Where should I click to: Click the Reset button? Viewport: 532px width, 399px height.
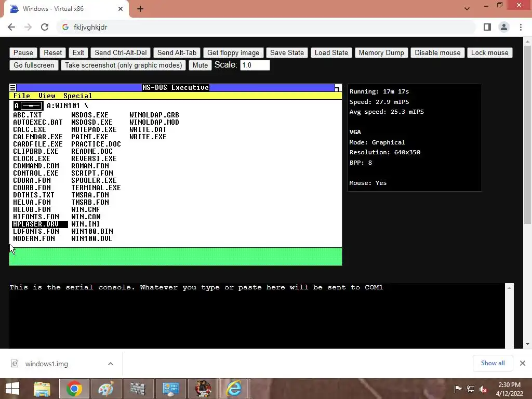(x=53, y=53)
